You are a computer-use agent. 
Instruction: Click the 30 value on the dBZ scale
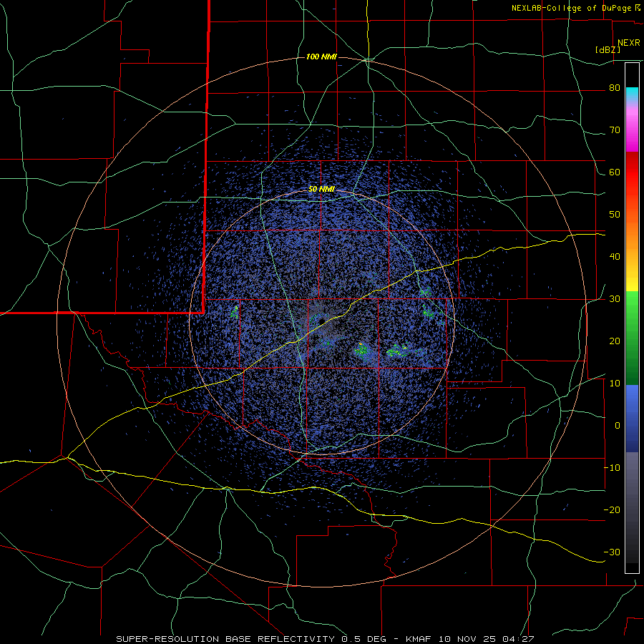615,299
